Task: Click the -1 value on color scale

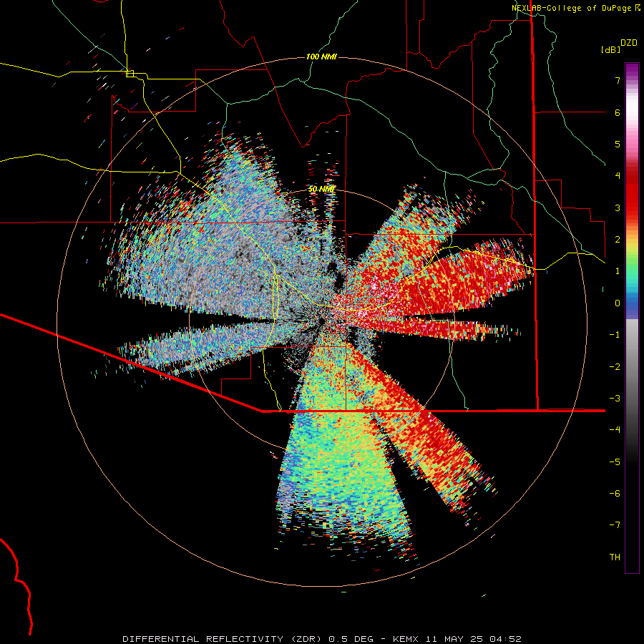Action: [615, 335]
